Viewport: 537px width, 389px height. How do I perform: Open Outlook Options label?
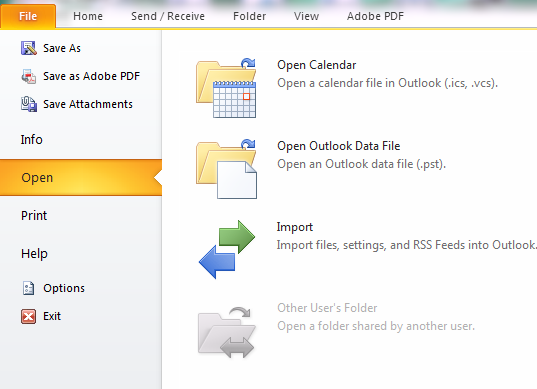click(64, 288)
